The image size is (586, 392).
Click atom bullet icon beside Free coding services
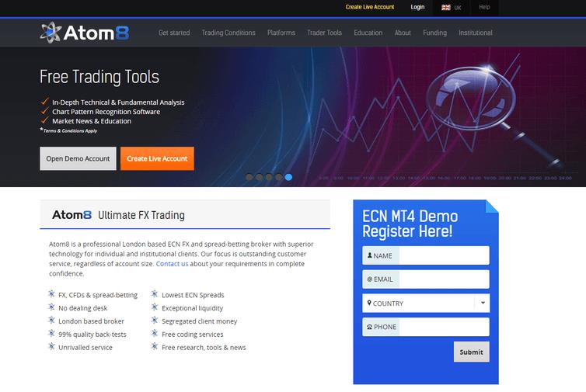155,333
